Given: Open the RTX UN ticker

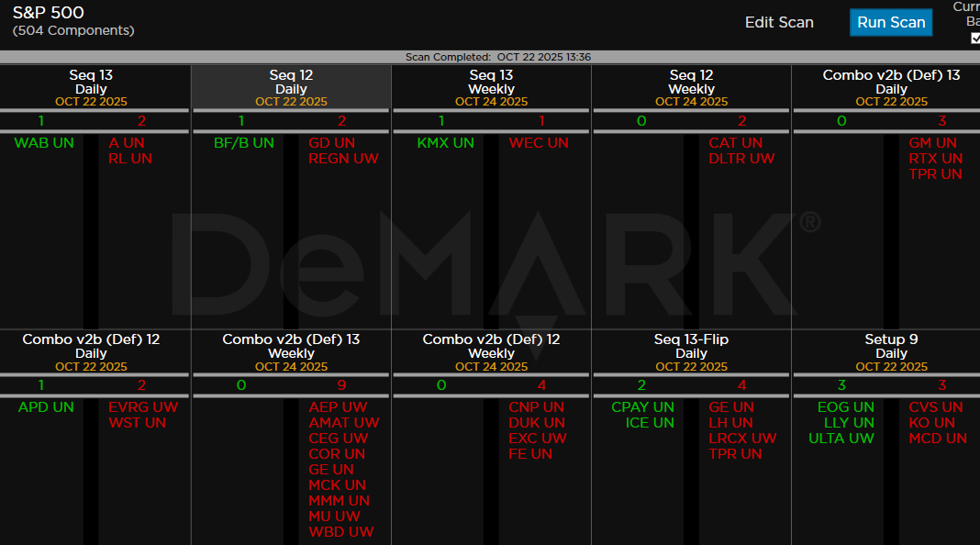Looking at the screenshot, I should click(x=935, y=159).
